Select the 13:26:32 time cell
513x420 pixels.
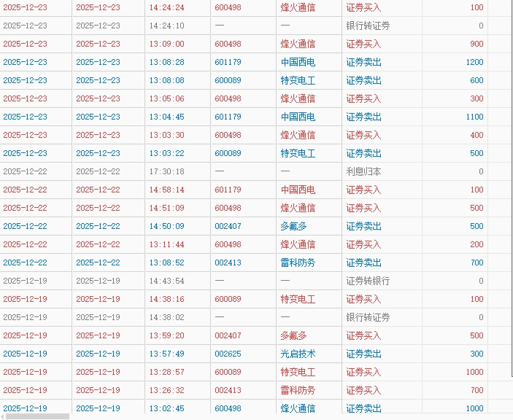coord(167,390)
